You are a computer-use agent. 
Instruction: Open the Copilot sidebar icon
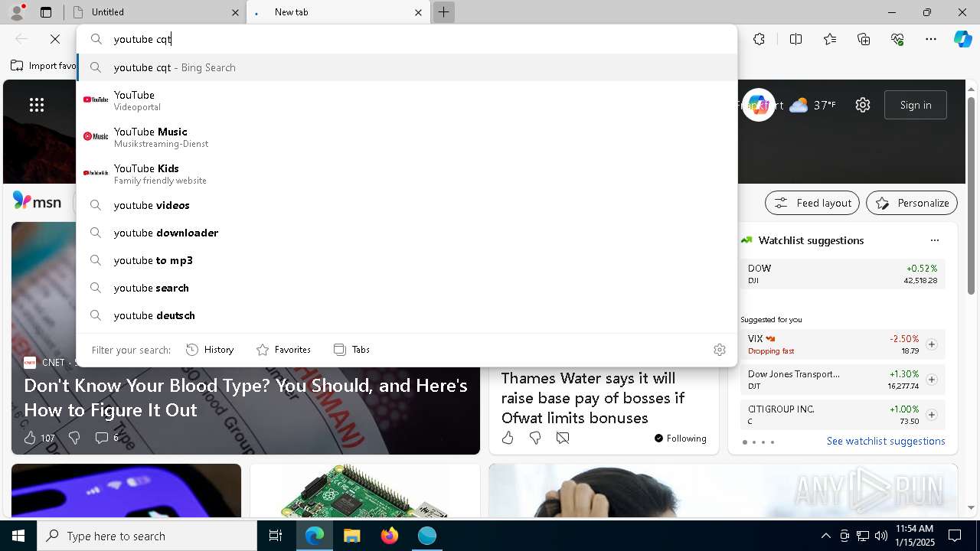point(962,39)
